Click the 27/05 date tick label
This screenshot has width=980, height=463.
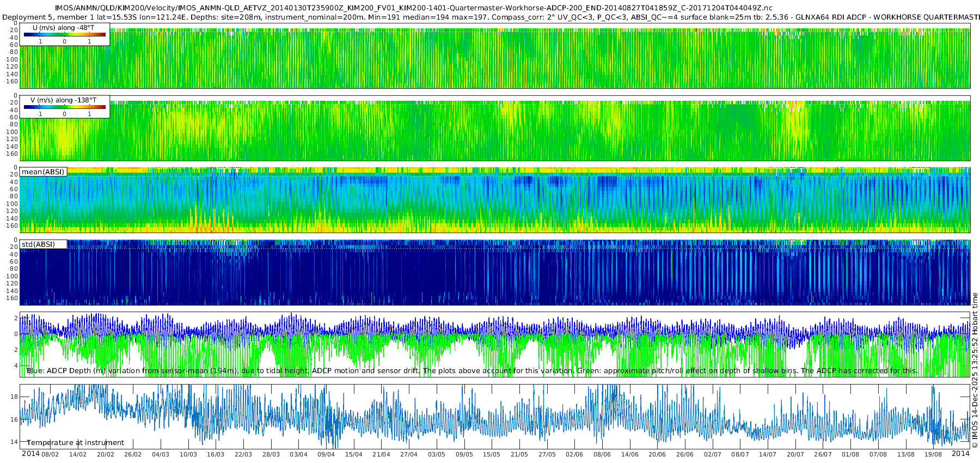pyautogui.click(x=547, y=454)
